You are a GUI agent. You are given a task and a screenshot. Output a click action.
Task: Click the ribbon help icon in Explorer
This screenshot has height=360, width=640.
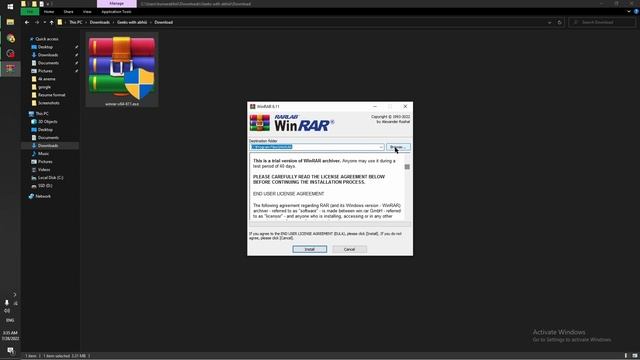[x=636, y=12]
